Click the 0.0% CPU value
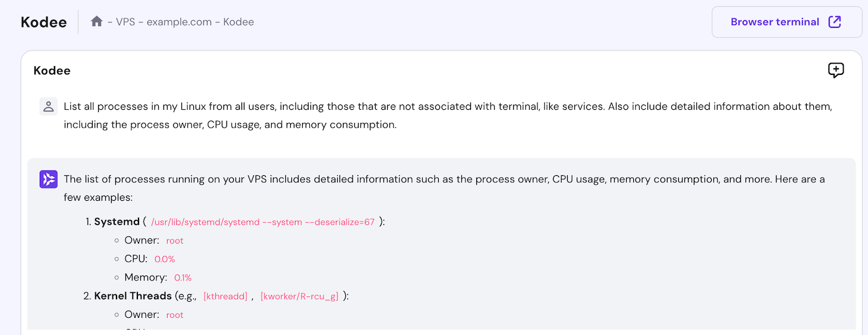868x335 pixels. [x=165, y=259]
